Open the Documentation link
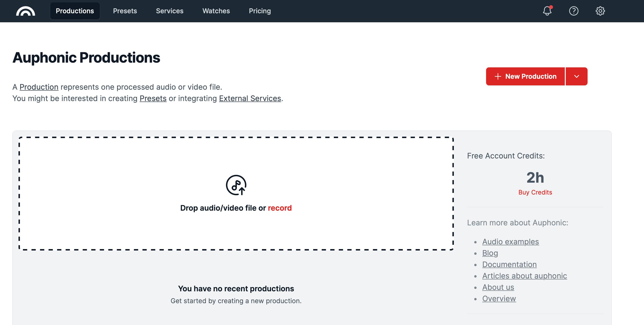Image resolution: width=644 pixels, height=325 pixels. coord(509,265)
